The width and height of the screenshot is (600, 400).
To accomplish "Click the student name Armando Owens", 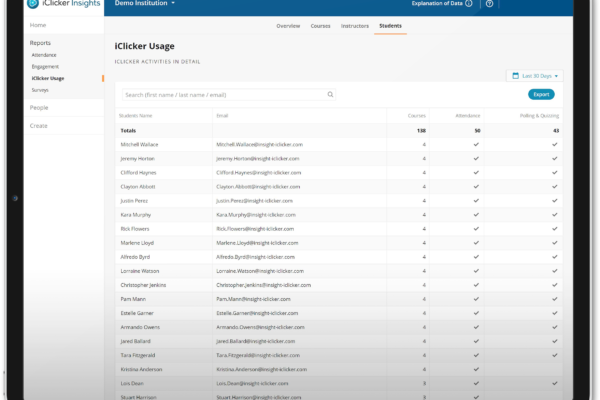I will pos(140,327).
